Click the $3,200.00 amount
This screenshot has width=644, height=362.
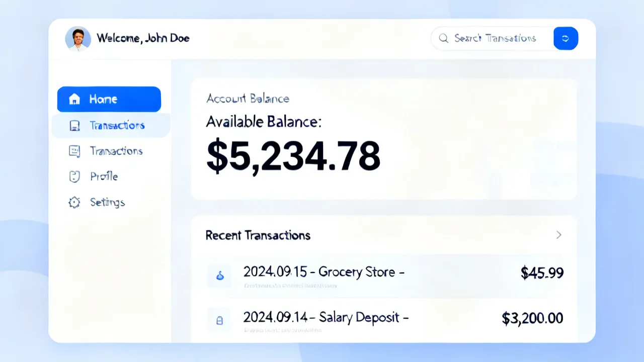coord(532,318)
